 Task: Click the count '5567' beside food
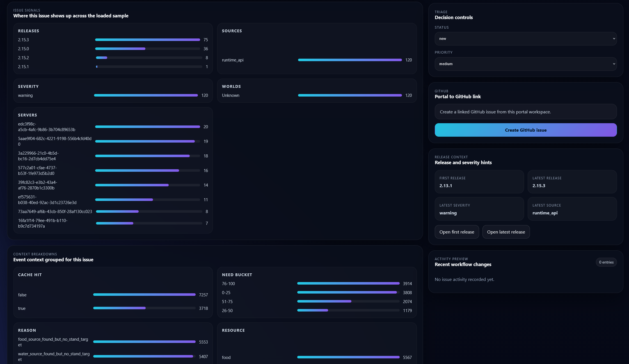[x=407, y=358]
